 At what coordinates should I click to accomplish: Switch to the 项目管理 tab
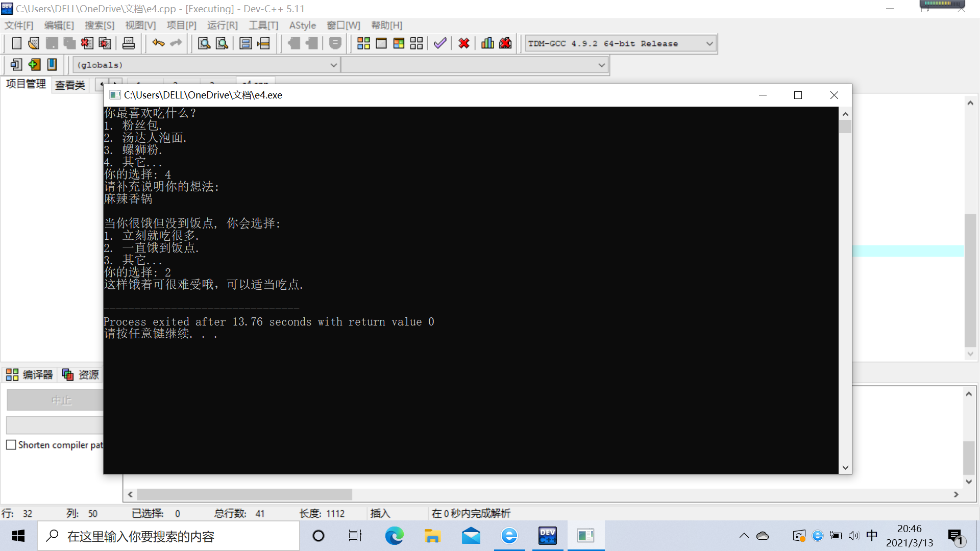26,84
